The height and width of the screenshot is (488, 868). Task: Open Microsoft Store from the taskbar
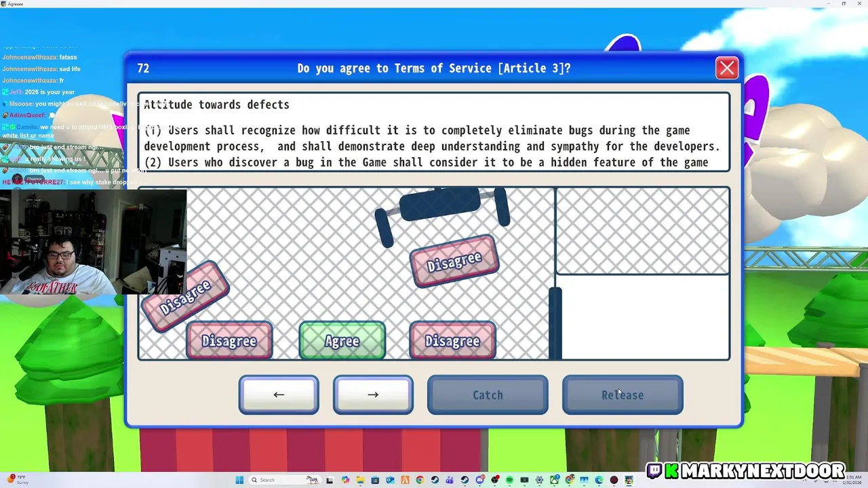(375, 480)
